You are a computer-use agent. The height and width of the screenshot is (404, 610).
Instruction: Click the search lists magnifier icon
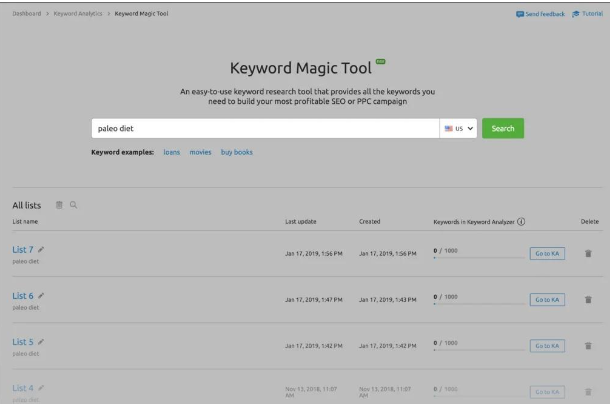73,205
